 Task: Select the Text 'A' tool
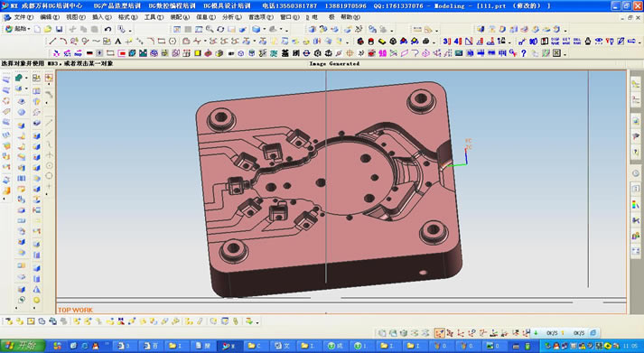click(x=118, y=41)
